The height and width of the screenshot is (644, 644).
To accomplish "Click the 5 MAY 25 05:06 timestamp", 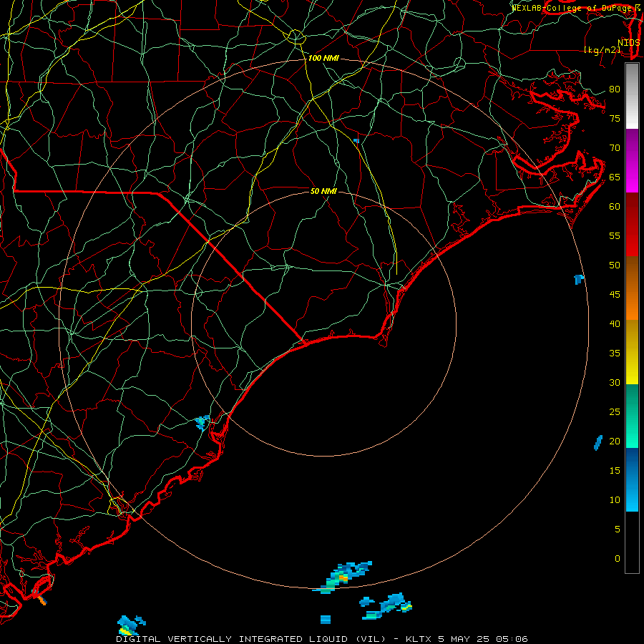I will click(483, 639).
